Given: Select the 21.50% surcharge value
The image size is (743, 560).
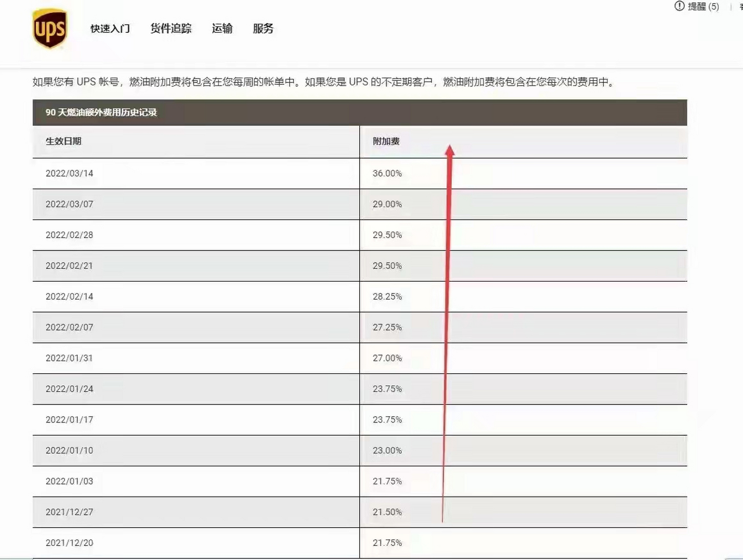Looking at the screenshot, I should [x=387, y=512].
